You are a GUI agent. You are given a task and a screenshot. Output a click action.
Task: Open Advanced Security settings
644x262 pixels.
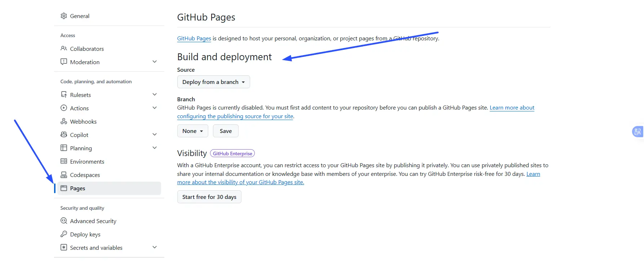(109, 221)
